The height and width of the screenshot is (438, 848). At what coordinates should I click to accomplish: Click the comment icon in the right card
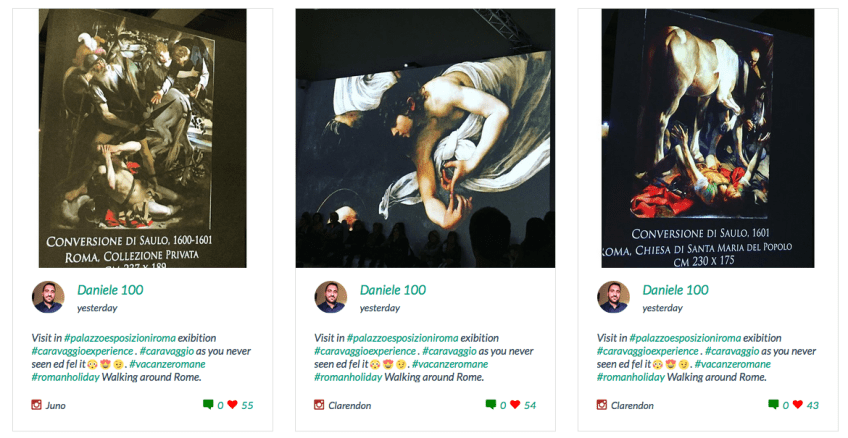coord(773,404)
